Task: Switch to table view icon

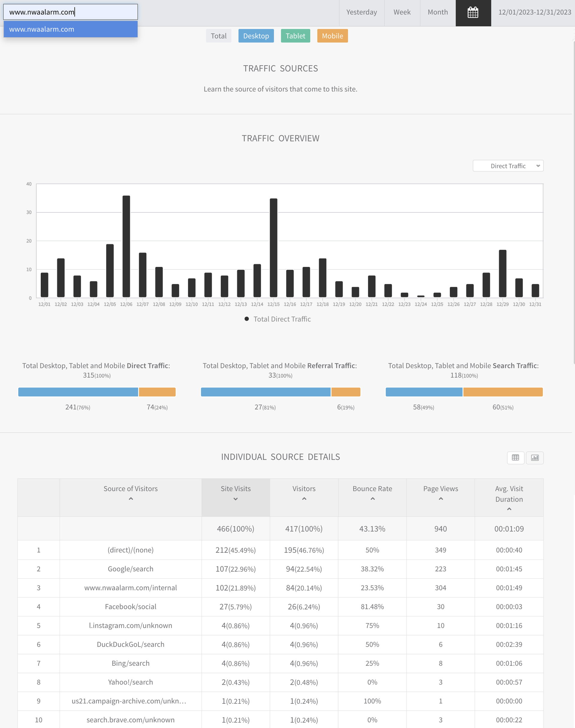Action: [x=515, y=458]
